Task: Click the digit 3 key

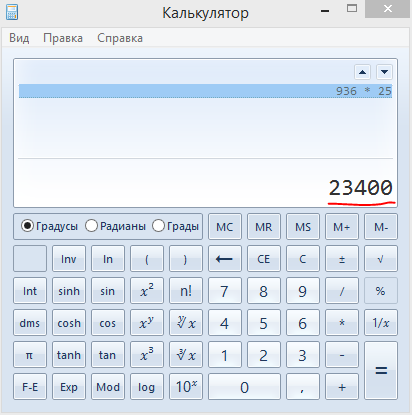Action: click(303, 355)
